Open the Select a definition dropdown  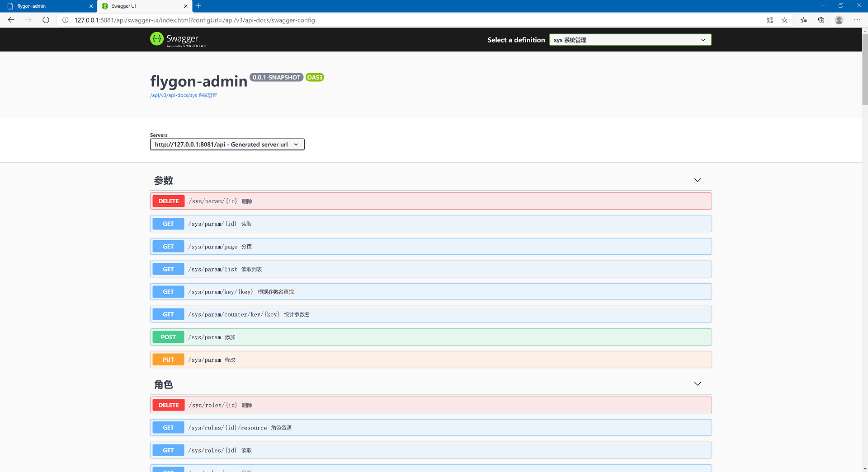(x=630, y=40)
